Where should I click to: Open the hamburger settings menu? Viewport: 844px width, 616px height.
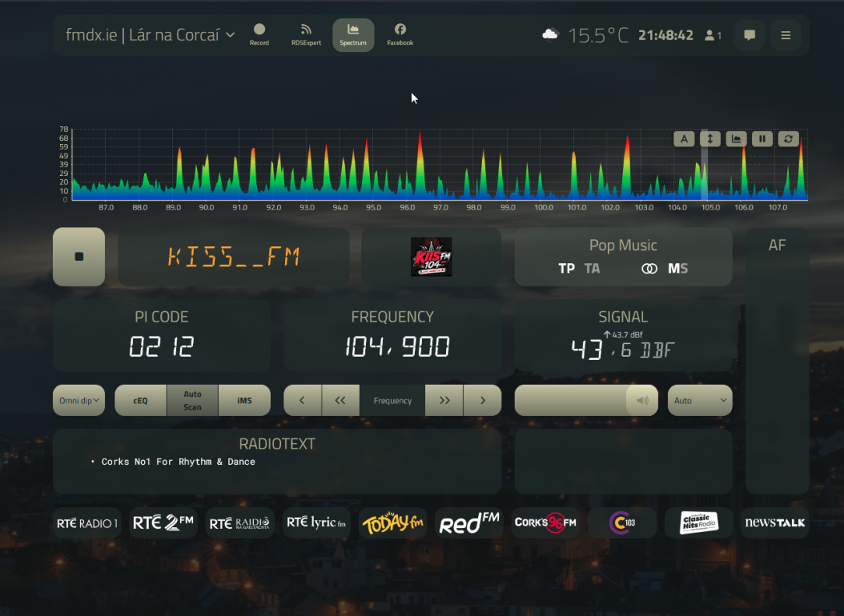click(786, 35)
